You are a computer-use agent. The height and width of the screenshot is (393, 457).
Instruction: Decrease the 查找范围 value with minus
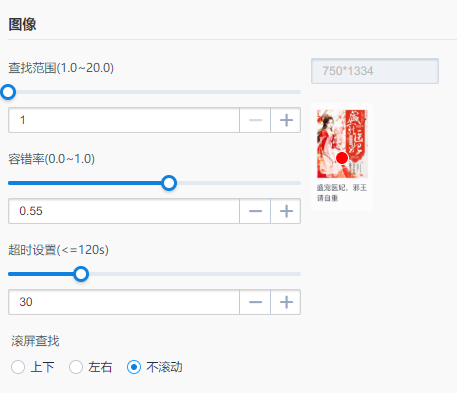pos(255,120)
